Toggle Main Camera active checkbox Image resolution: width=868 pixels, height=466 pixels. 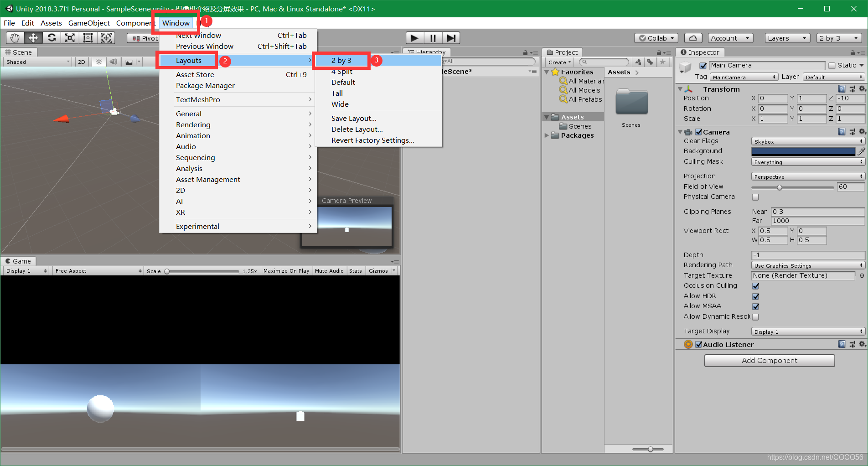703,66
